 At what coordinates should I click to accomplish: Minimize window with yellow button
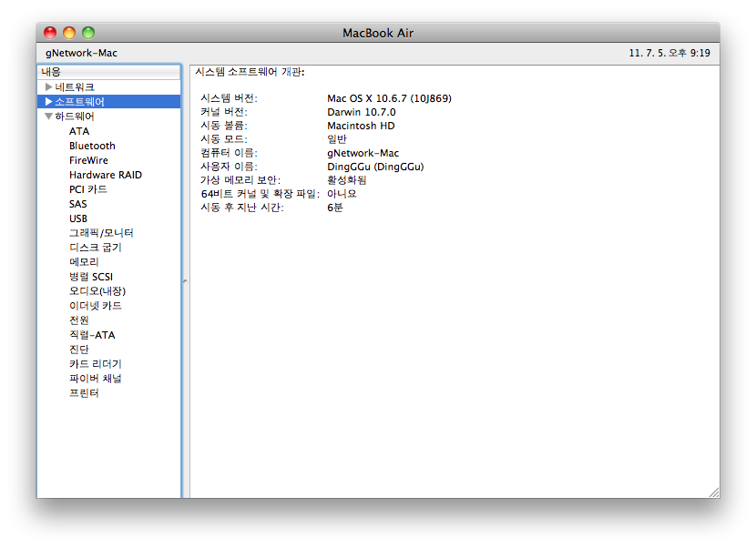click(69, 33)
